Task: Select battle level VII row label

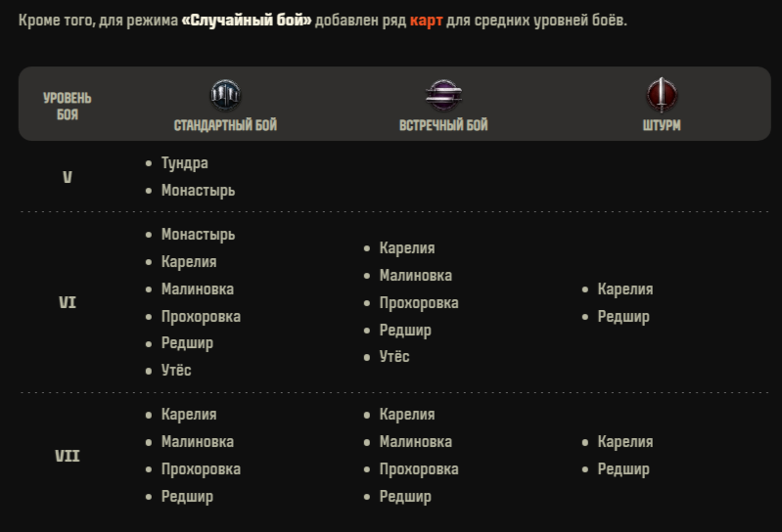Action: click(x=68, y=456)
